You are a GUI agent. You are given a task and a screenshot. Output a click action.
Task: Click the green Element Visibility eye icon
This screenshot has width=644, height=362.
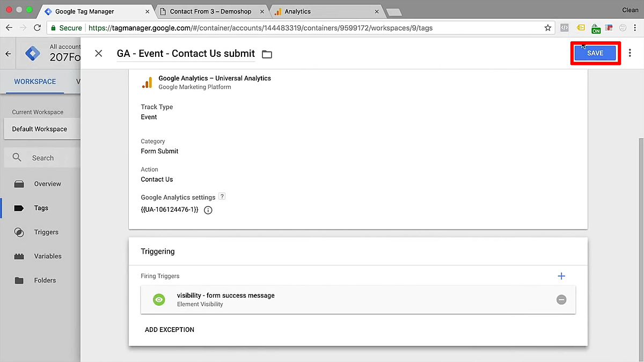(x=159, y=300)
